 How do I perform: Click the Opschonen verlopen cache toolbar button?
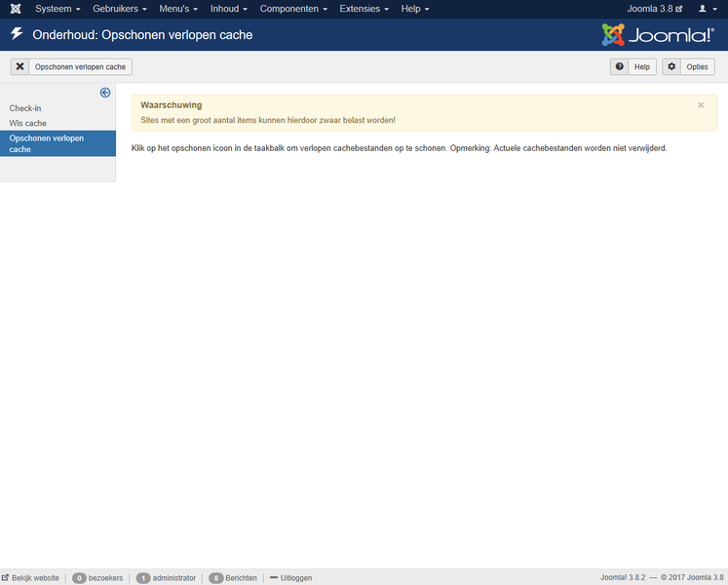coord(71,67)
